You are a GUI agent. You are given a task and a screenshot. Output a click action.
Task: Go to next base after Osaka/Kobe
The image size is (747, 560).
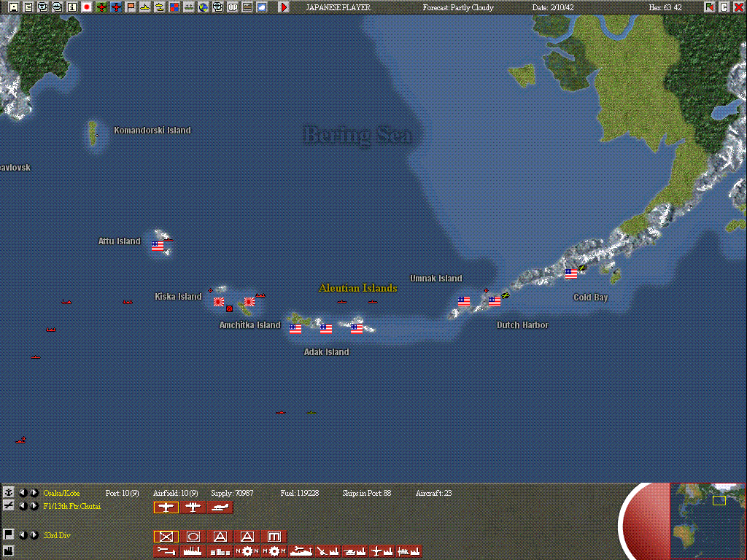(x=34, y=493)
